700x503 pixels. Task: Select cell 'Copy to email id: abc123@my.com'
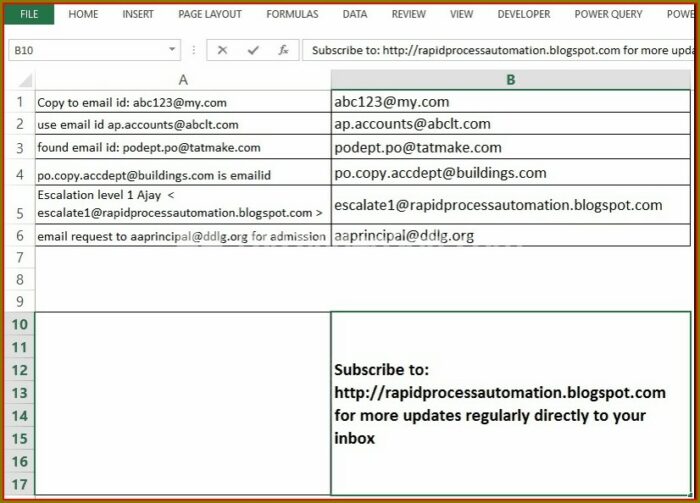(x=183, y=102)
